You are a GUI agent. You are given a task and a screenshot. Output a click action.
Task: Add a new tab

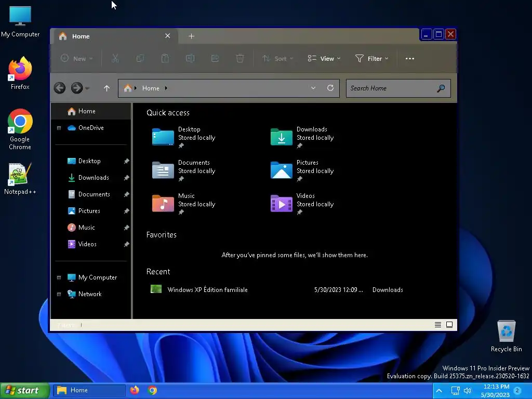click(191, 36)
